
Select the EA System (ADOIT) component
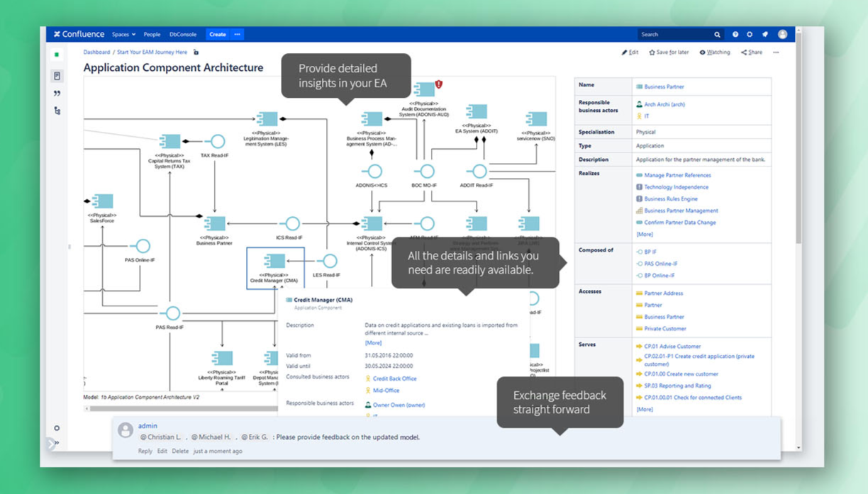[477, 111]
